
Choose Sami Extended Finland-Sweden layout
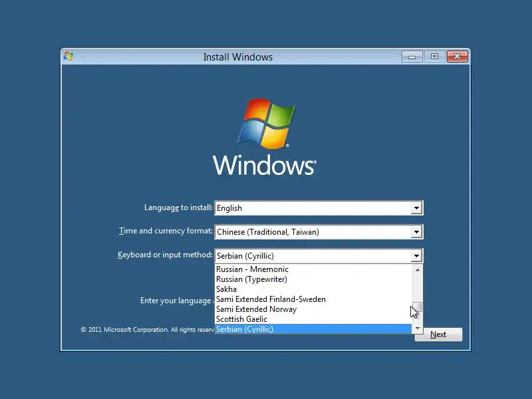[313, 299]
